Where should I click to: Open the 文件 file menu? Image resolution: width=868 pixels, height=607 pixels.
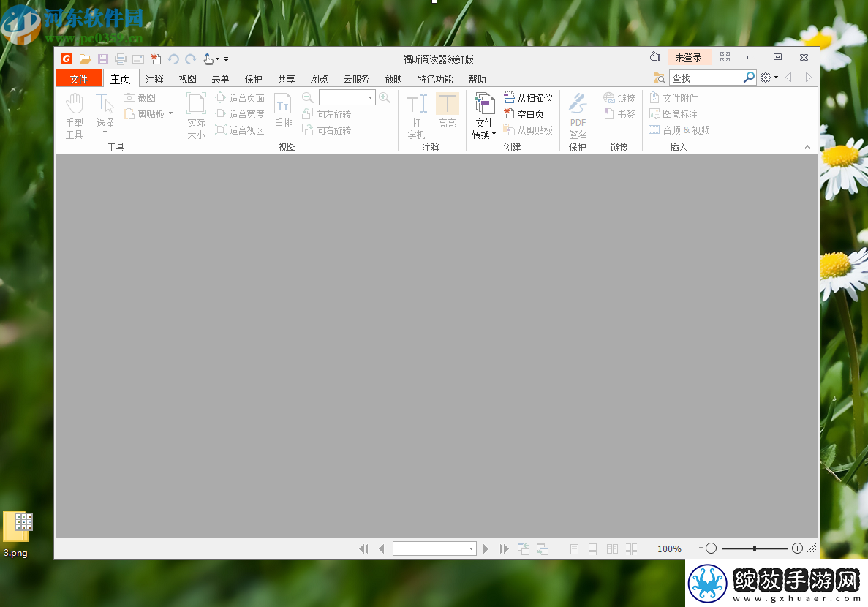click(x=78, y=79)
